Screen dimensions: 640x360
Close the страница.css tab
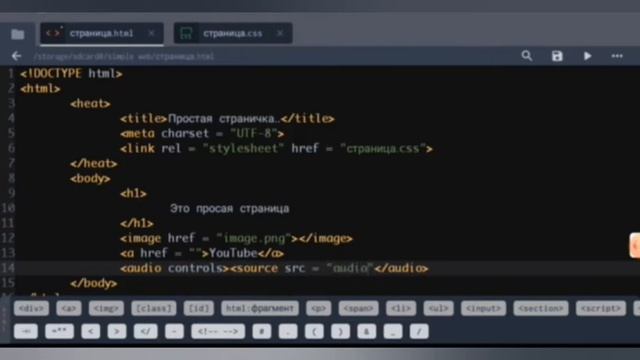pyautogui.click(x=280, y=33)
